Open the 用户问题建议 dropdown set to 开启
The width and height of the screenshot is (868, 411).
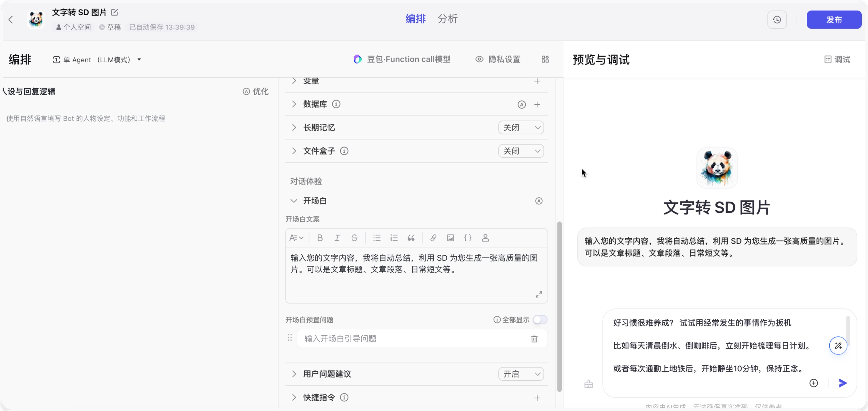coord(521,374)
